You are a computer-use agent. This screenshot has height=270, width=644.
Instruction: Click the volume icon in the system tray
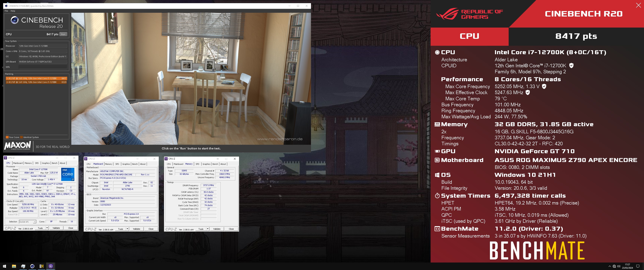coord(619,266)
